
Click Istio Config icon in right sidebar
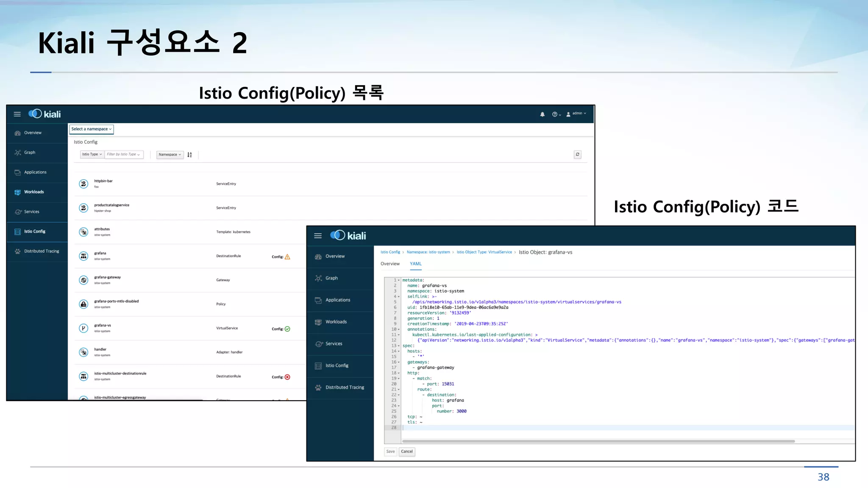tap(318, 366)
